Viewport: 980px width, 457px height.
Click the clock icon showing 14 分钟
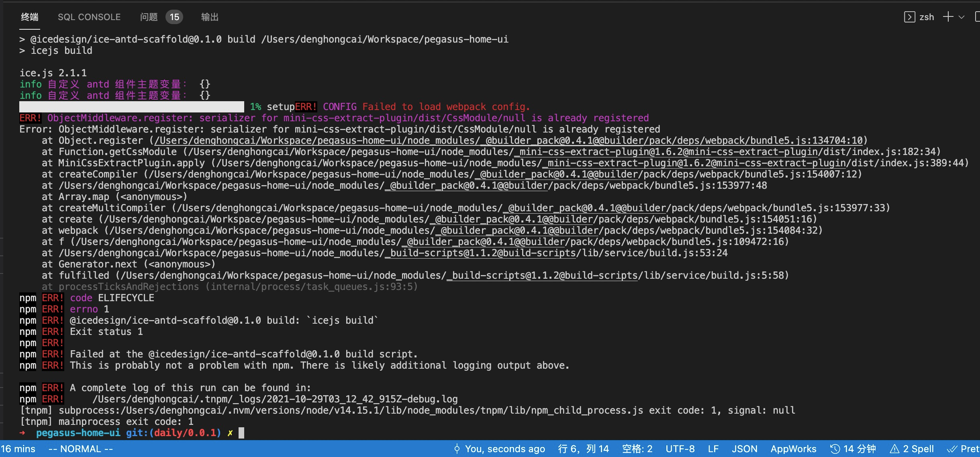click(x=835, y=449)
